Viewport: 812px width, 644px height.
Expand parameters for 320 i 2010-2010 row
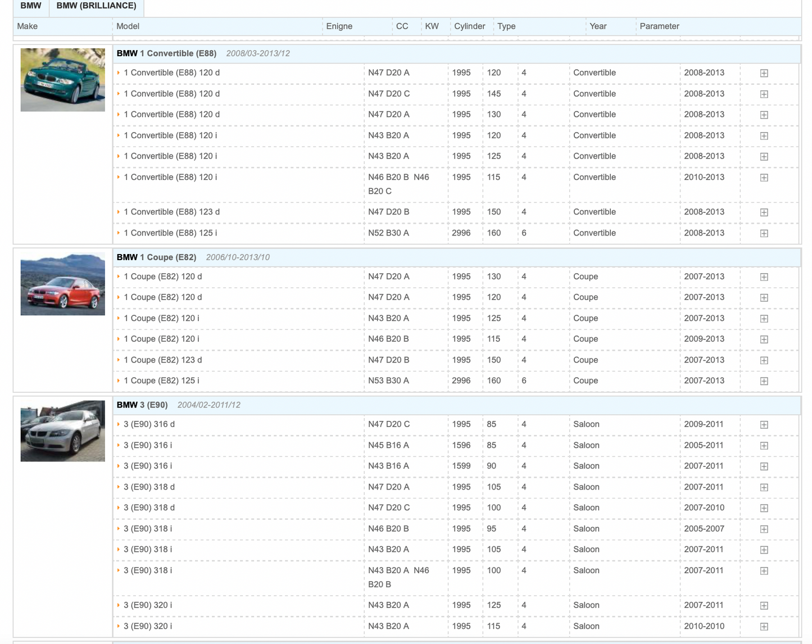[x=764, y=627]
